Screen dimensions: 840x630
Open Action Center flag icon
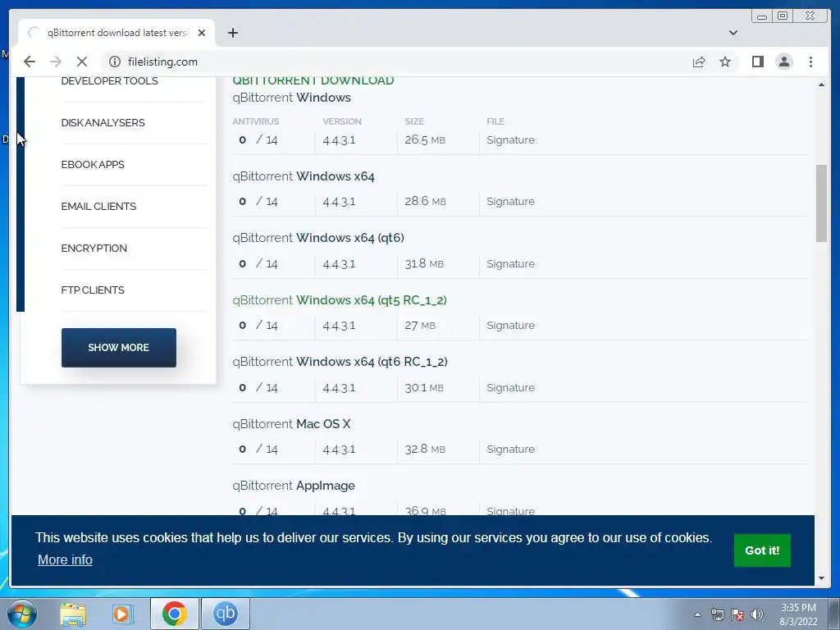coord(737,614)
